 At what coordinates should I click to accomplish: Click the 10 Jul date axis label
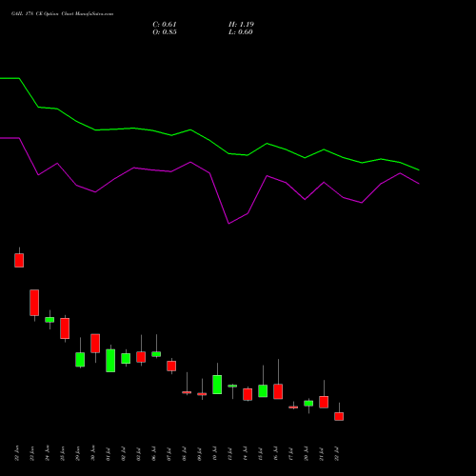tap(215, 453)
